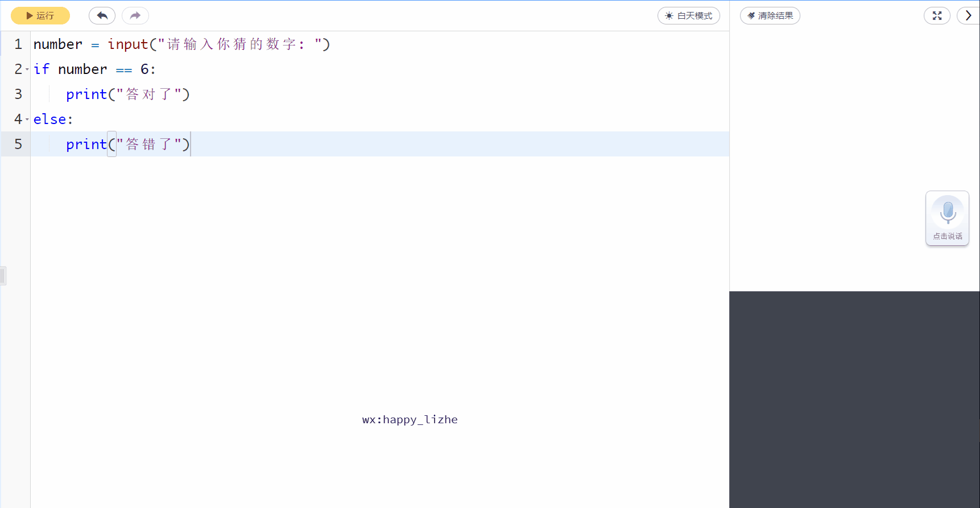This screenshot has height=508, width=980.
Task: Toggle 白天模式 day mode
Action: [x=689, y=16]
